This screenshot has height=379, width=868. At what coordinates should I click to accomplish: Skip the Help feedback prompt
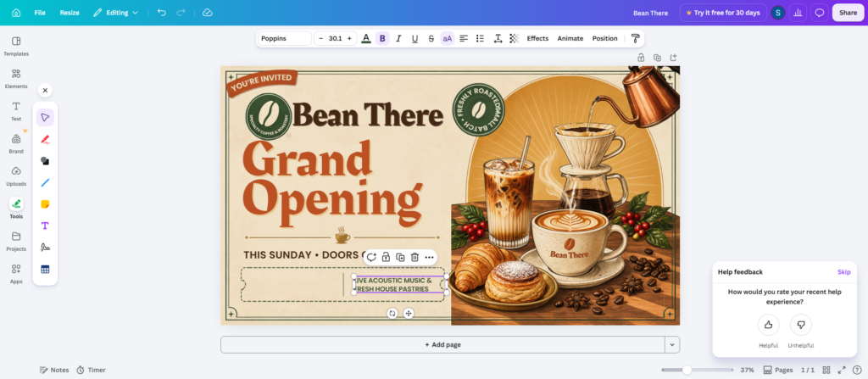click(843, 272)
